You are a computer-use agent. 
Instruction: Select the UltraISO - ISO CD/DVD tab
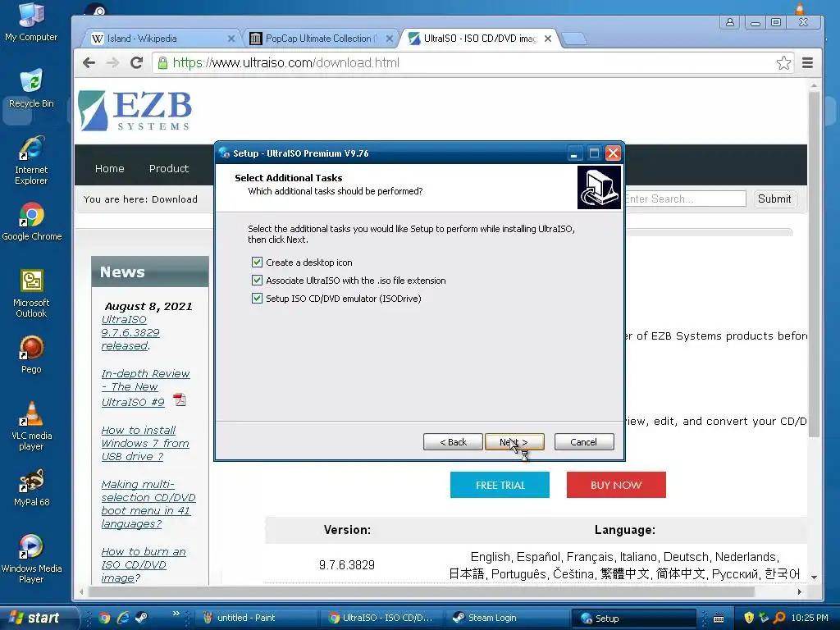coord(479,39)
